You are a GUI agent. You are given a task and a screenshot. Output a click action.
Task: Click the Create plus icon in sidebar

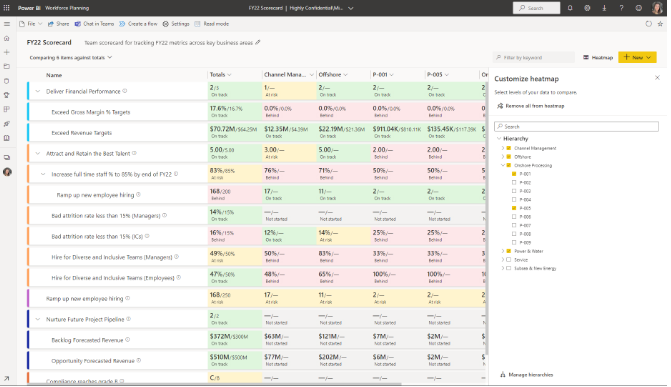click(6, 52)
